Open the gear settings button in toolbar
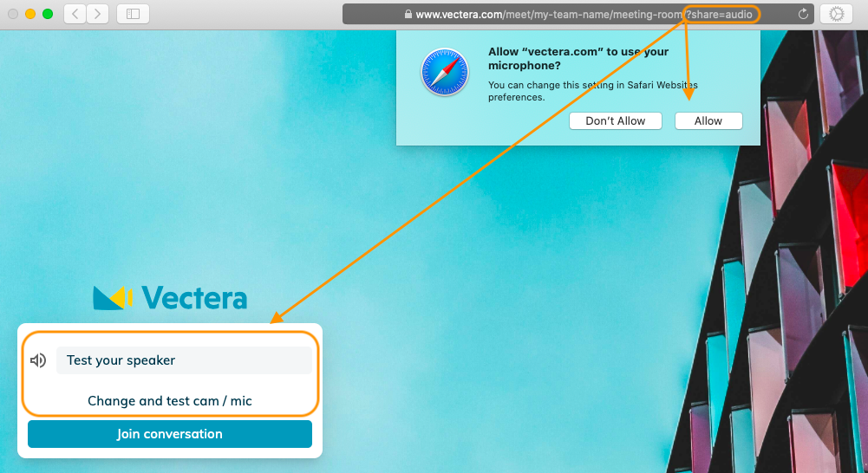This screenshot has height=473, width=868. click(x=836, y=14)
